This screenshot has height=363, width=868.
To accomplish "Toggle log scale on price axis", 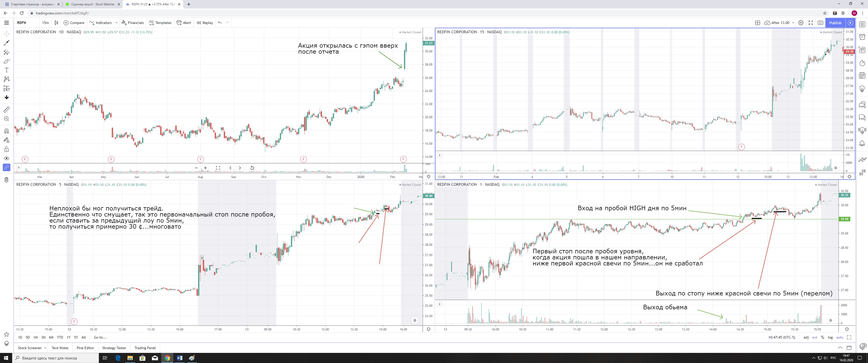I will click(830, 337).
